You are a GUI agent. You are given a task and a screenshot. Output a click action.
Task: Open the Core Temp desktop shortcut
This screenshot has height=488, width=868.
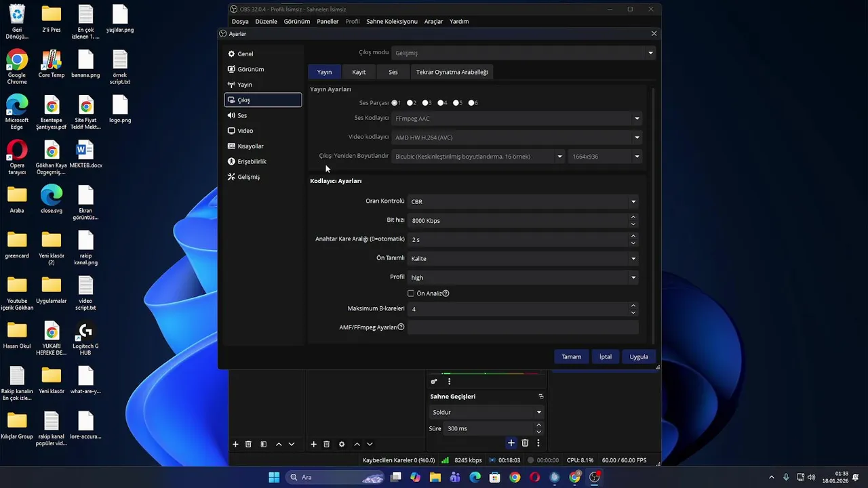(x=52, y=64)
